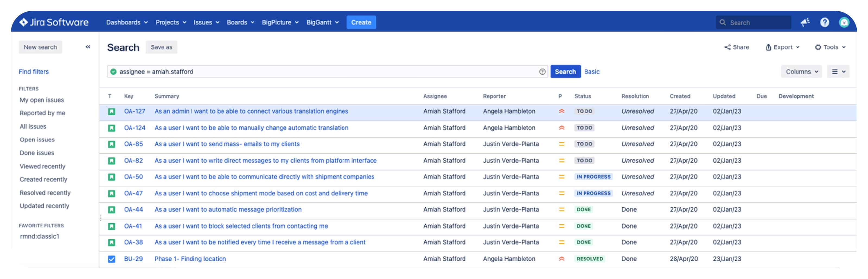The width and height of the screenshot is (868, 279).
Task: Click the Jira Software logo
Action: [x=54, y=22]
